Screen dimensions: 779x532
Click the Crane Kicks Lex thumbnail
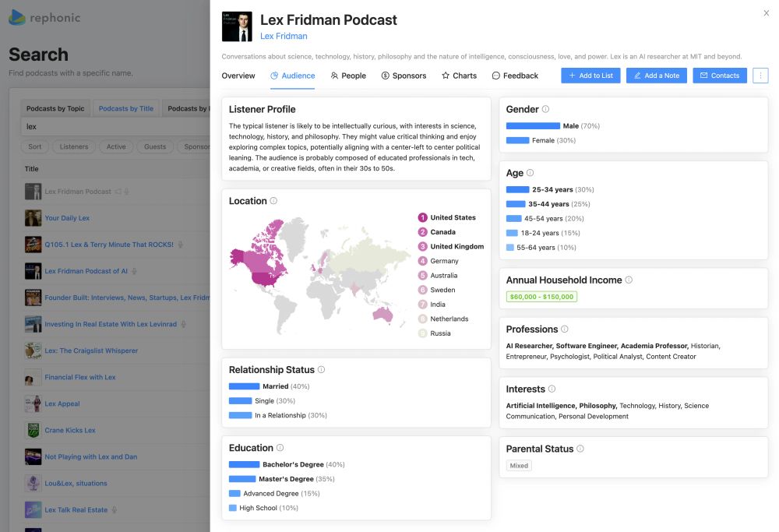(33, 430)
